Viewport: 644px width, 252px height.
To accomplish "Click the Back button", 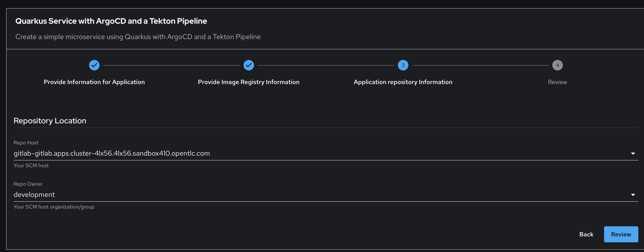I will 586,234.
